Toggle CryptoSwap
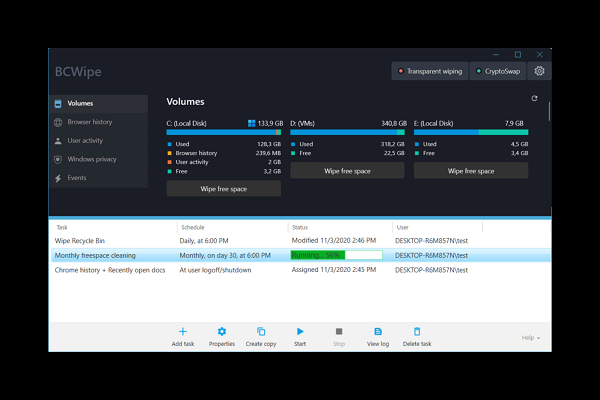Image resolution: width=600 pixels, height=400 pixels. point(495,71)
